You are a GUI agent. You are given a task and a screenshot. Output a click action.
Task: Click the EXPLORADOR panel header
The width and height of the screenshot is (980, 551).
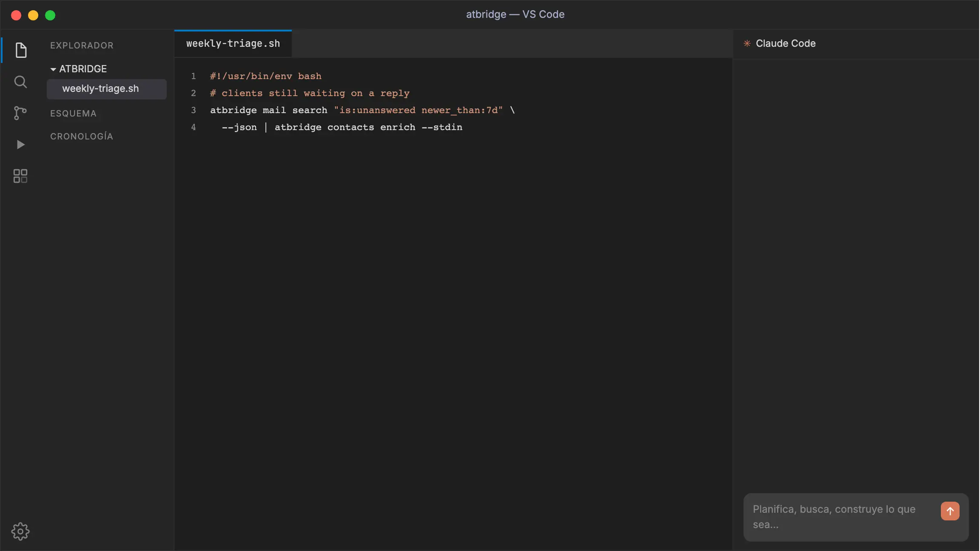(x=82, y=45)
